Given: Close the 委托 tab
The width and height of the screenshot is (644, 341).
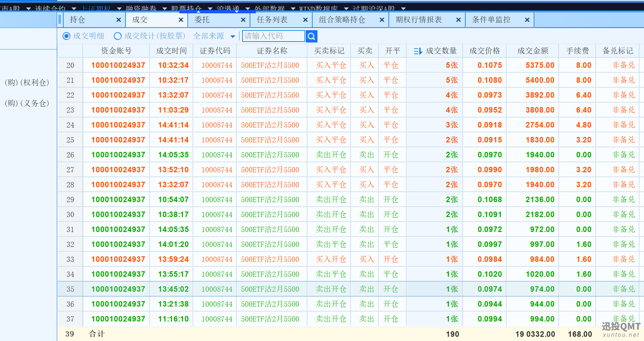Looking at the screenshot, I should click(x=243, y=20).
